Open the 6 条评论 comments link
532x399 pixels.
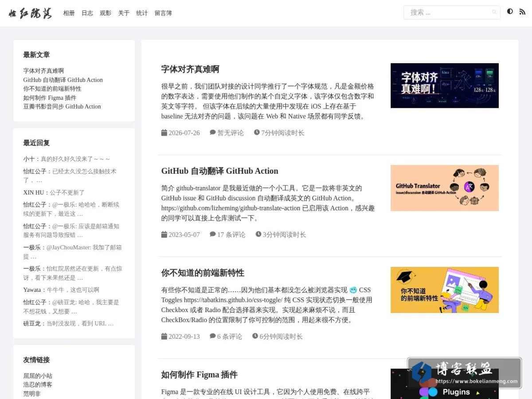click(230, 337)
